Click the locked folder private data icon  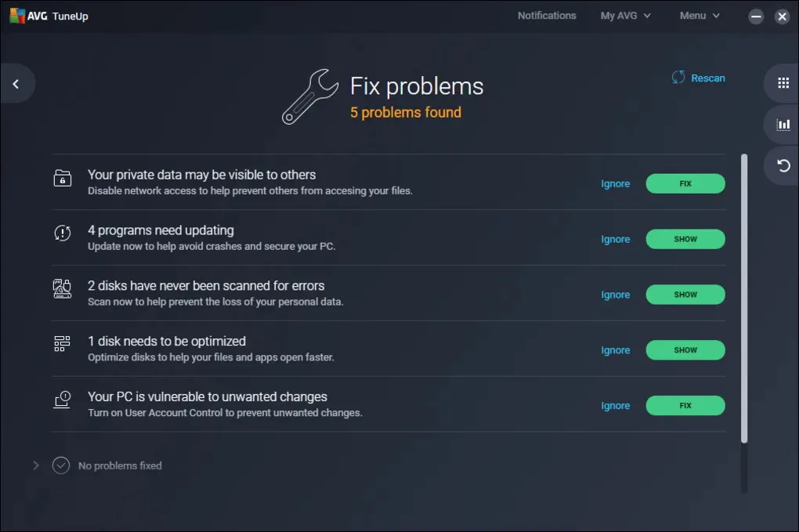click(62, 179)
